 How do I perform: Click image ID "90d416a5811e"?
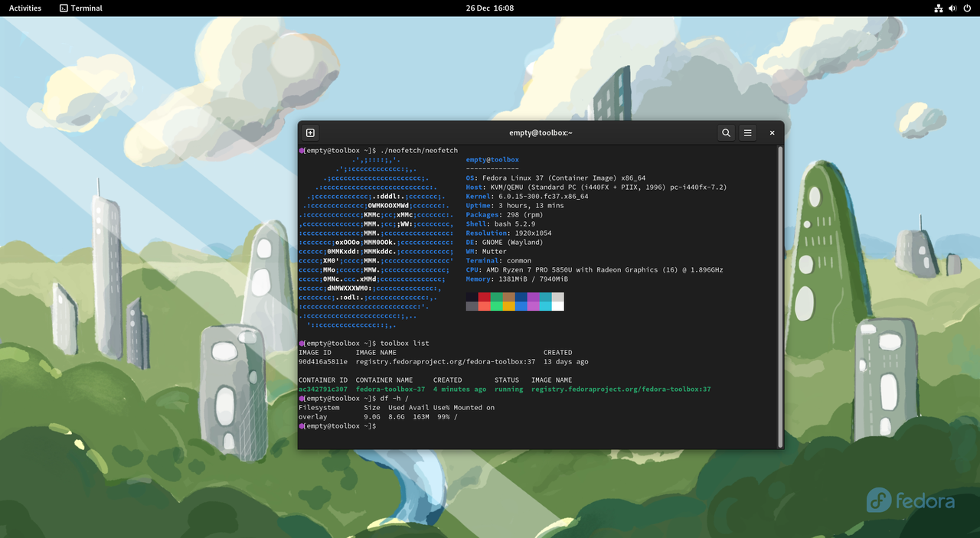[323, 361]
